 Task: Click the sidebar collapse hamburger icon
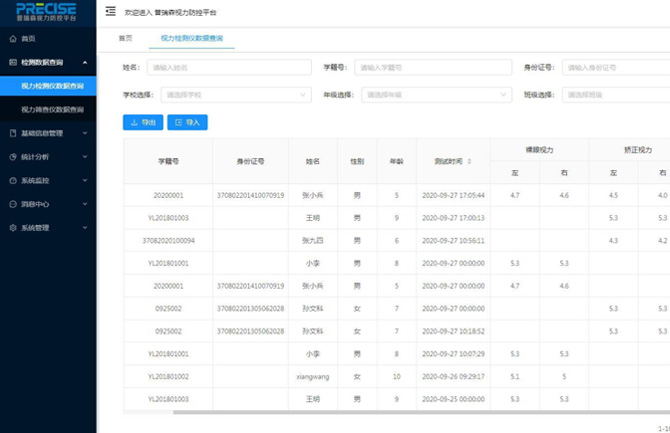(110, 11)
